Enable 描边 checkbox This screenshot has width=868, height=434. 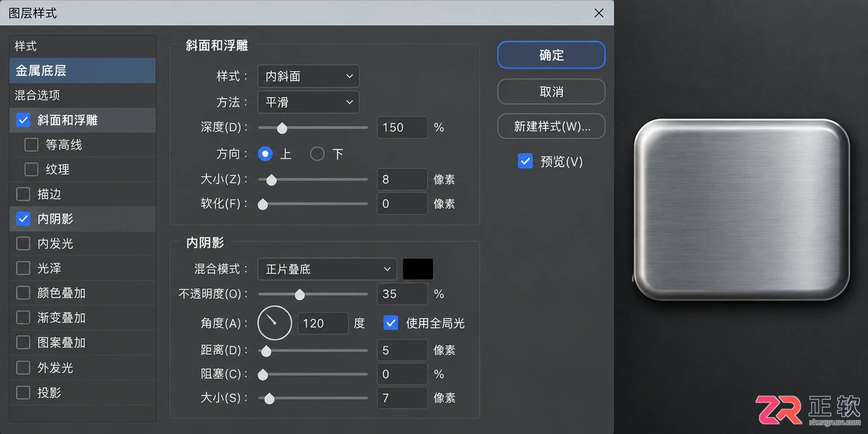point(23,194)
